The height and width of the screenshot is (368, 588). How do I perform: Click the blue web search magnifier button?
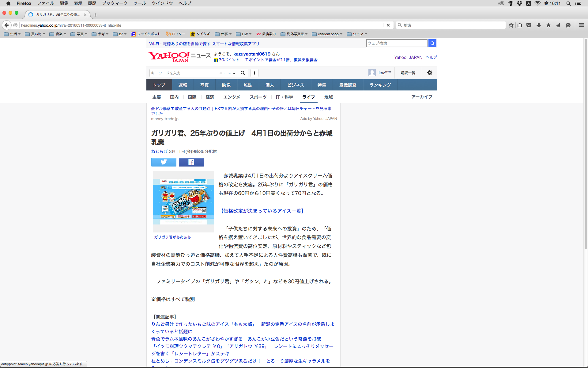click(432, 43)
